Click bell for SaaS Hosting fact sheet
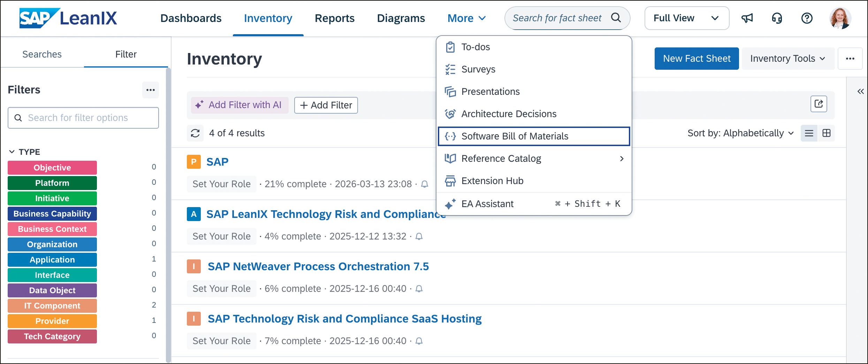868x364 pixels. point(419,341)
